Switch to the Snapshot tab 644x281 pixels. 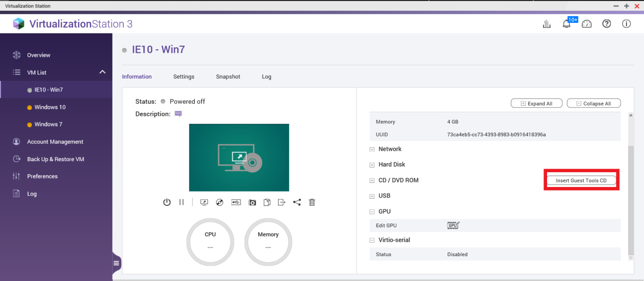pyautogui.click(x=228, y=77)
